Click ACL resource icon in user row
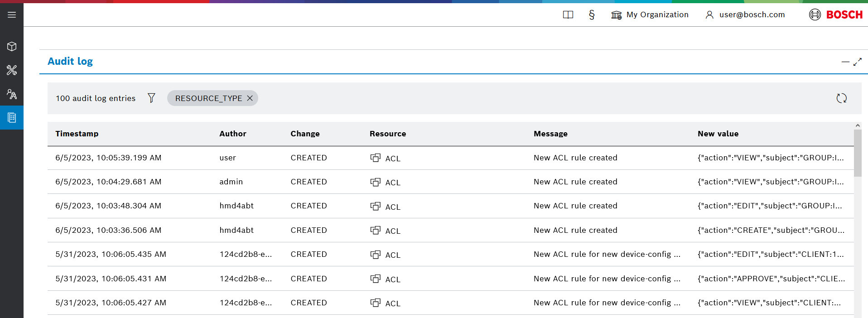Screen dimensions: 868x318 375,158
